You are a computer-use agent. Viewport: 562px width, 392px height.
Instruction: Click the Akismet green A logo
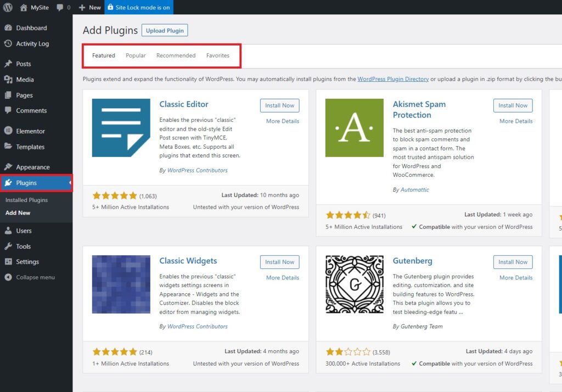point(355,128)
